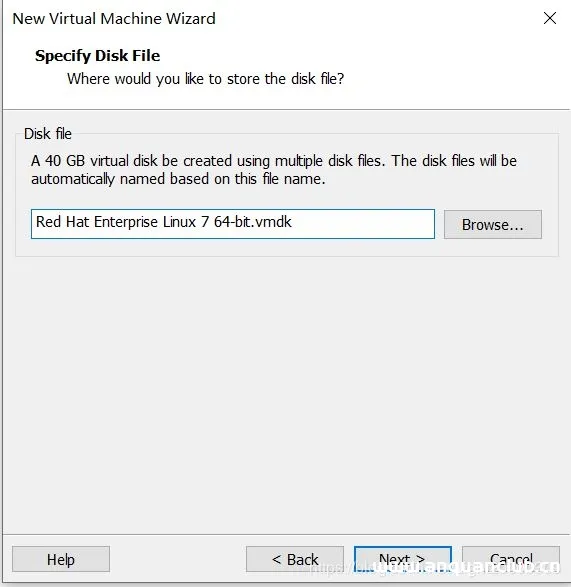Open wizard Help

(61, 559)
